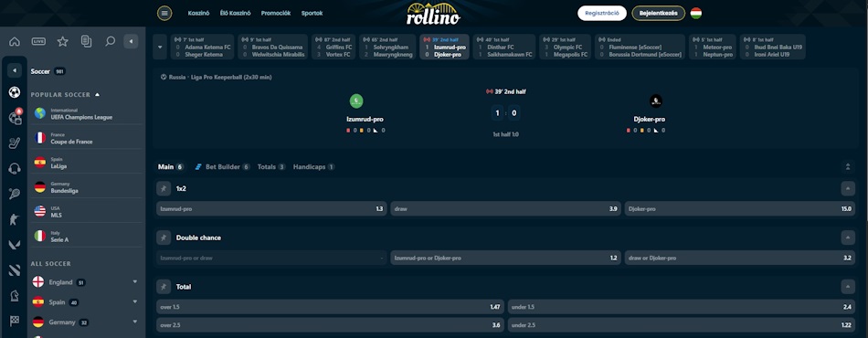The height and width of the screenshot is (338, 868).
Task: Change language via Hungarian flag
Action: pyautogui.click(x=696, y=14)
